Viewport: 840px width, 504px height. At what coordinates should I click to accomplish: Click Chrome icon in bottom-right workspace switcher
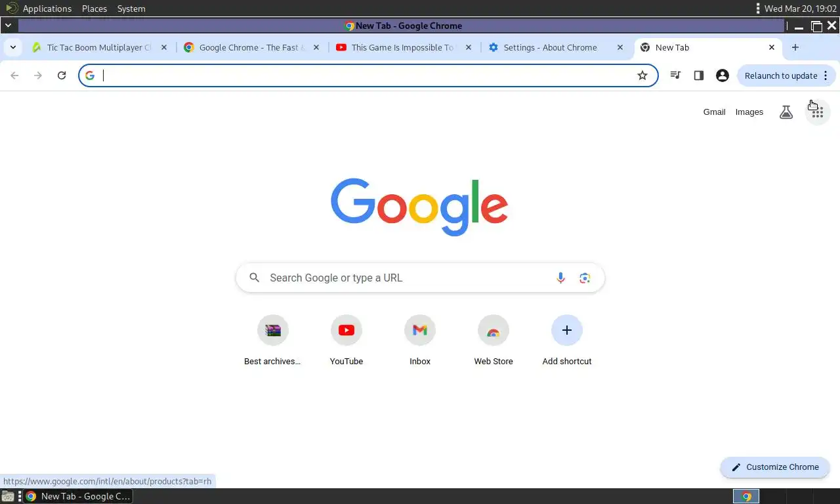tap(746, 496)
